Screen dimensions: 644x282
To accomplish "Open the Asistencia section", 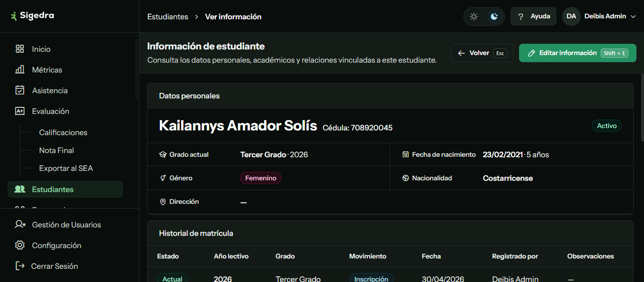I will (x=65, y=90).
